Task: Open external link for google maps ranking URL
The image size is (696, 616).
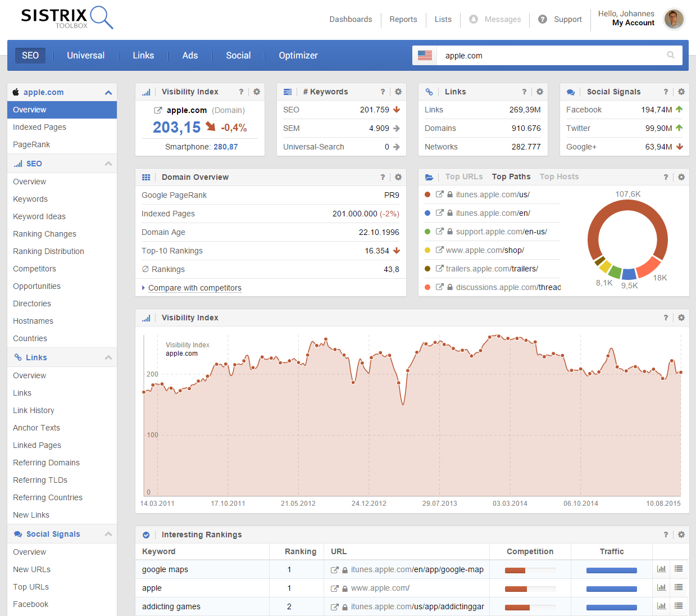Action: 335,570
